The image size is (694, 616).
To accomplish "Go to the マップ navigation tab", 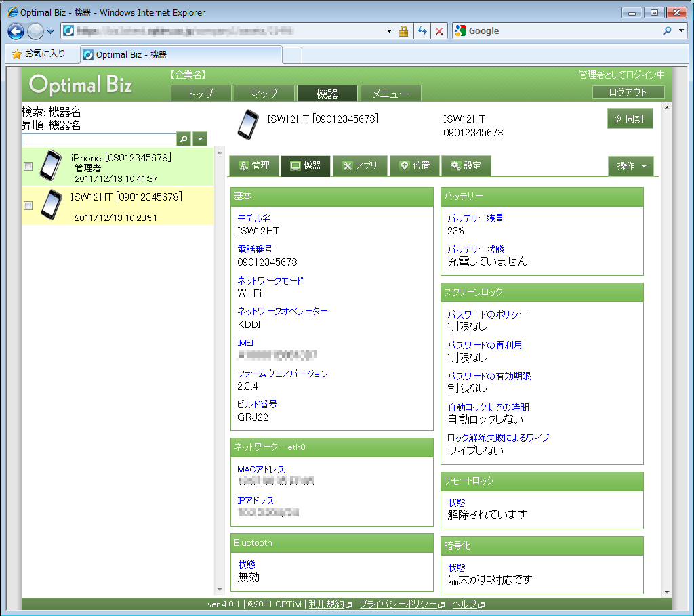I will (264, 94).
